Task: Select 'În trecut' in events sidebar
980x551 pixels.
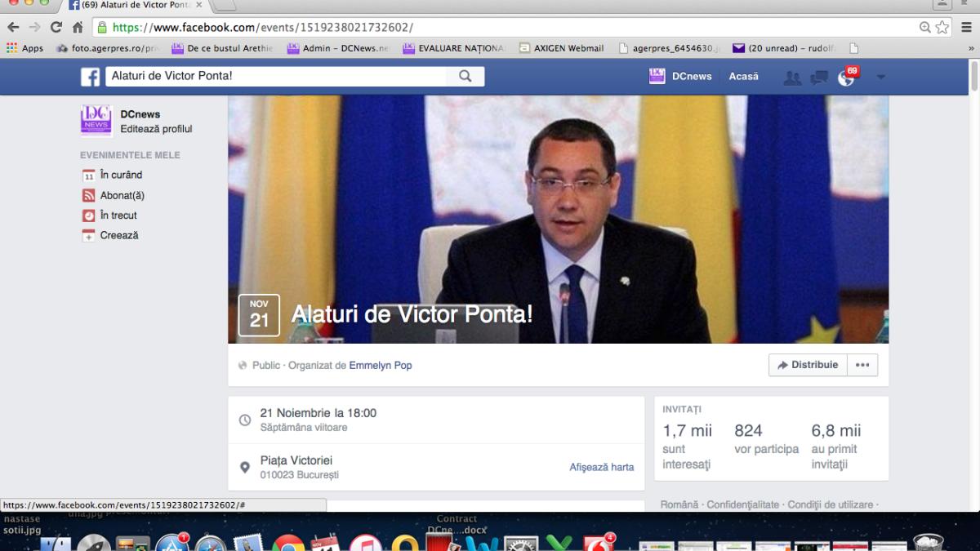Action: click(118, 216)
